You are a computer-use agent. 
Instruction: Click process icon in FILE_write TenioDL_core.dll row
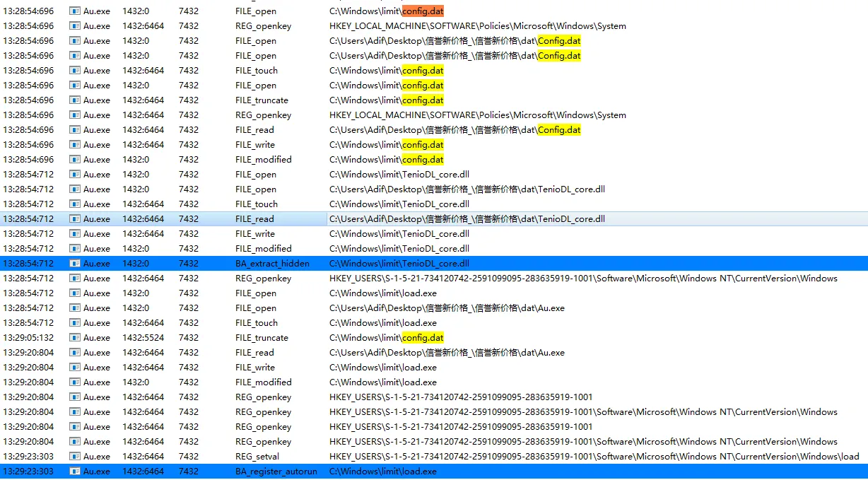(75, 234)
